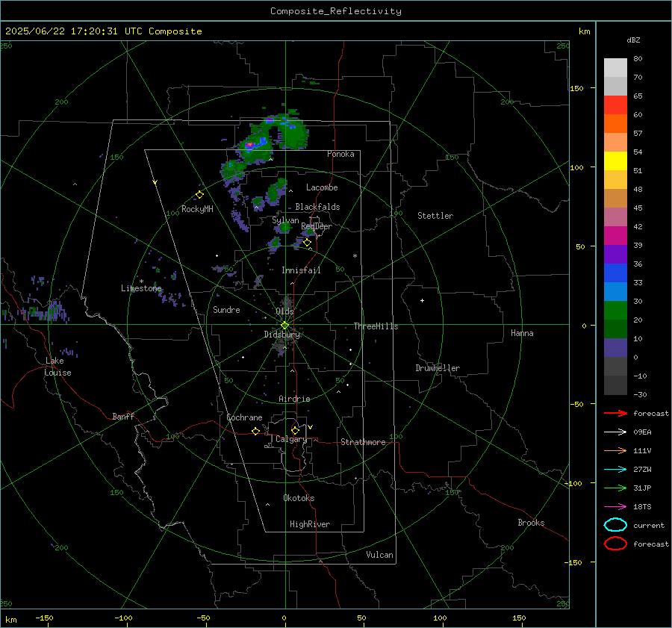Click the red swatch below 65 dBZ
The width and height of the screenshot is (672, 628).
[x=615, y=105]
